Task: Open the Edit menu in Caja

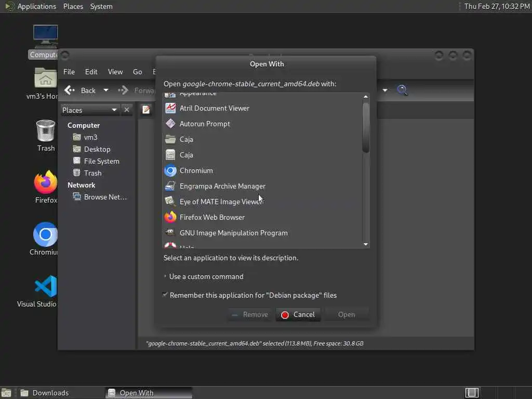Action: tap(91, 72)
